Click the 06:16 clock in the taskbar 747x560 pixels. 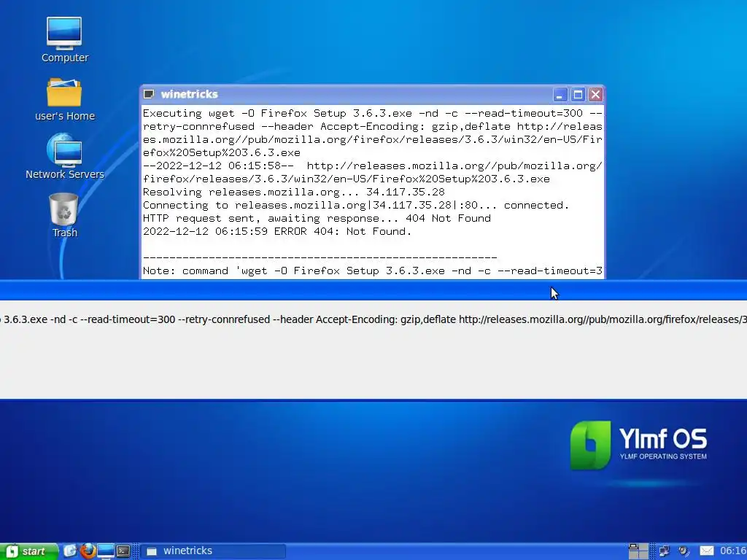pos(733,551)
